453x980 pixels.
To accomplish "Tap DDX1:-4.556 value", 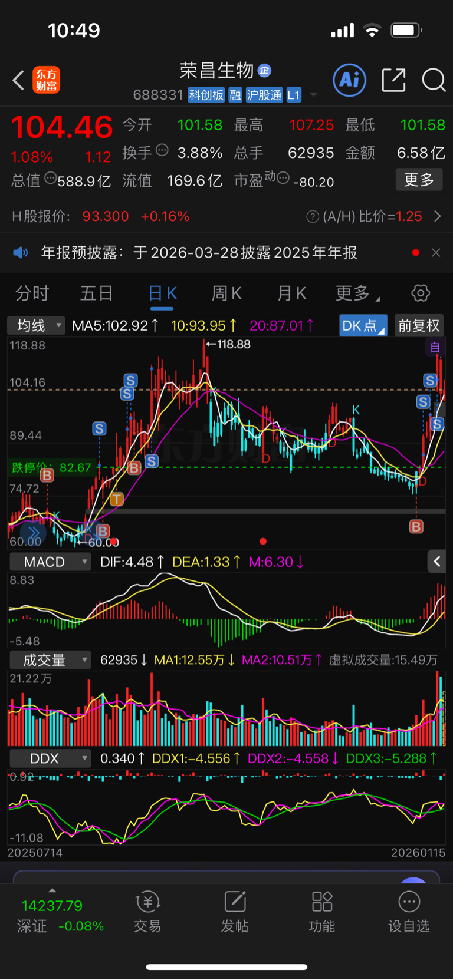I will pos(196,758).
